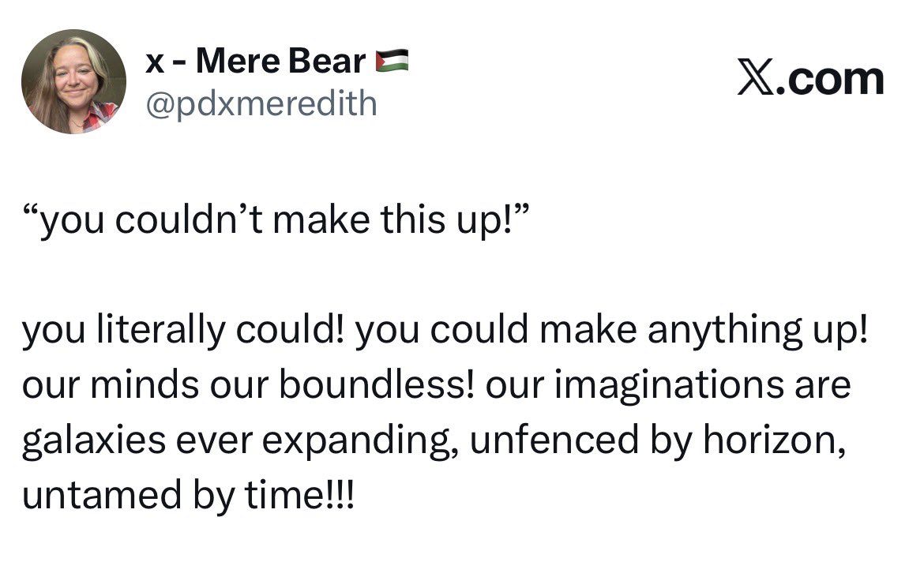Click the X logo glyph in X.com
The width and height of the screenshot is (924, 562).
(755, 79)
